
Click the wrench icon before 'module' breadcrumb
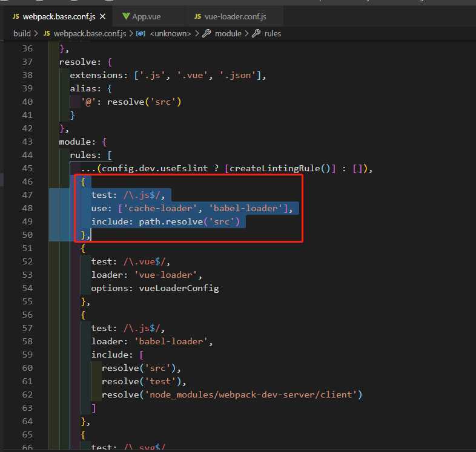click(x=207, y=33)
